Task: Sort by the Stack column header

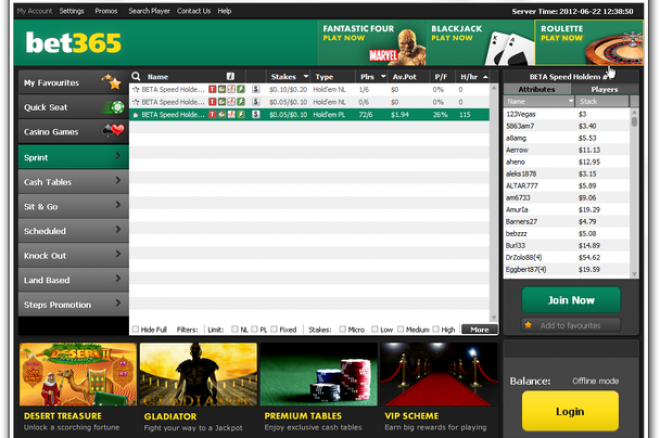Action: coord(602,101)
